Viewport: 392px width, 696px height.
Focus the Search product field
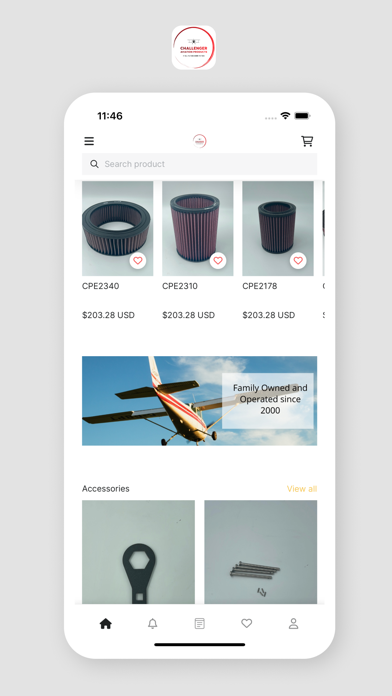pyautogui.click(x=199, y=164)
